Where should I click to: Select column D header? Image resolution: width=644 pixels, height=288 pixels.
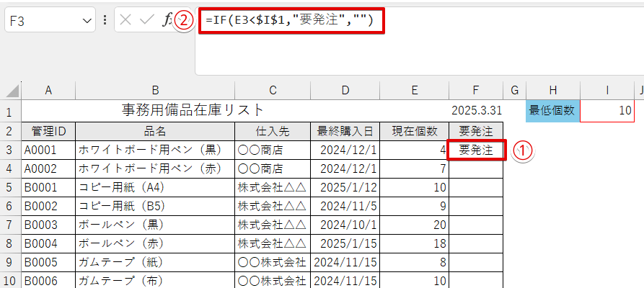tap(345, 90)
